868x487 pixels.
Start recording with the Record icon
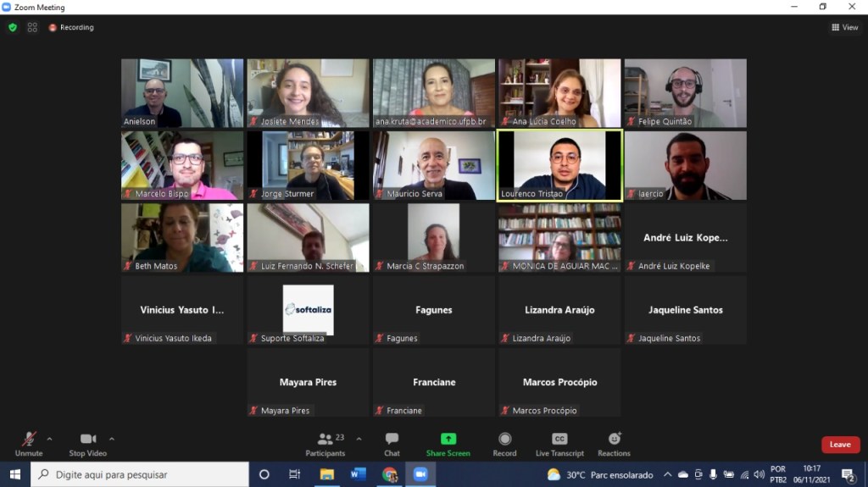504,443
